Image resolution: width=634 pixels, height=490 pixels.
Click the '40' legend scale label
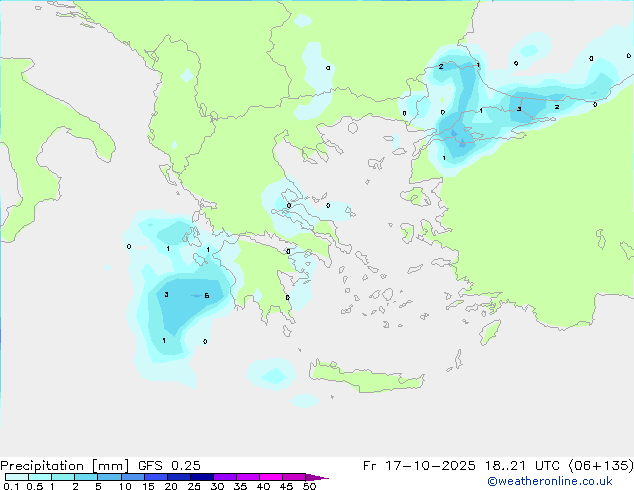(263, 486)
